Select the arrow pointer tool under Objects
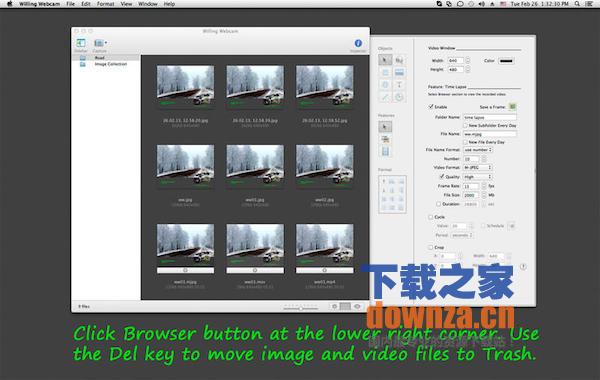600x380 pixels. (385, 60)
